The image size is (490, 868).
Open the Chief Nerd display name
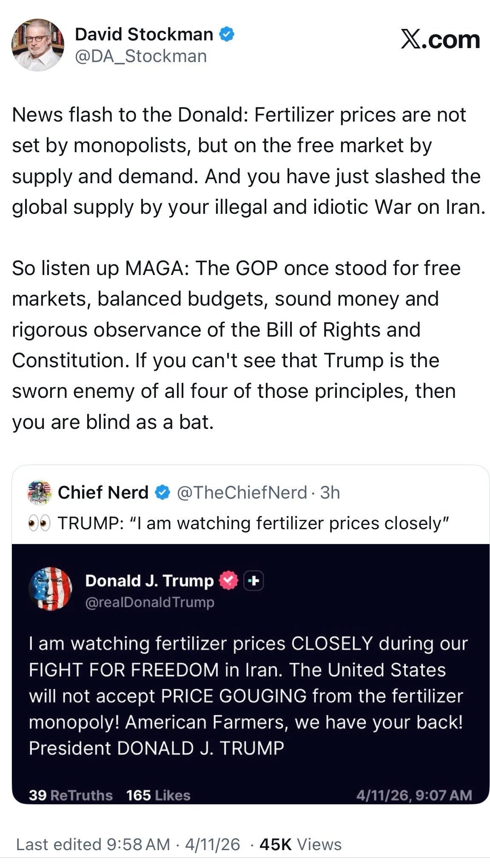(103, 493)
